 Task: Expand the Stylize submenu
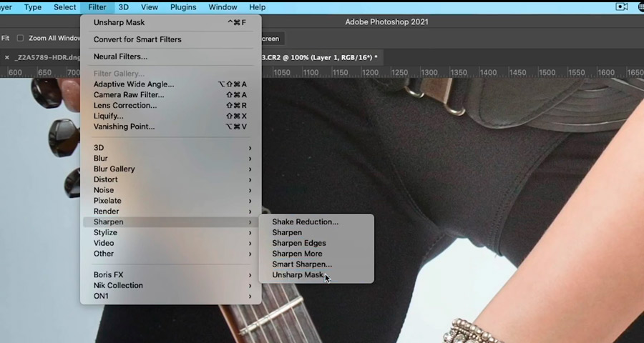coord(170,233)
